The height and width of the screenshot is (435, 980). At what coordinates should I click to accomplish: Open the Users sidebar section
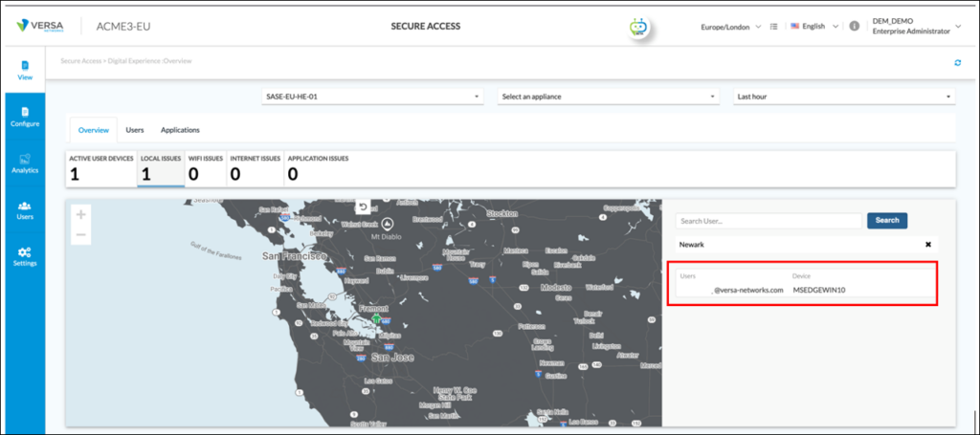coord(25,210)
